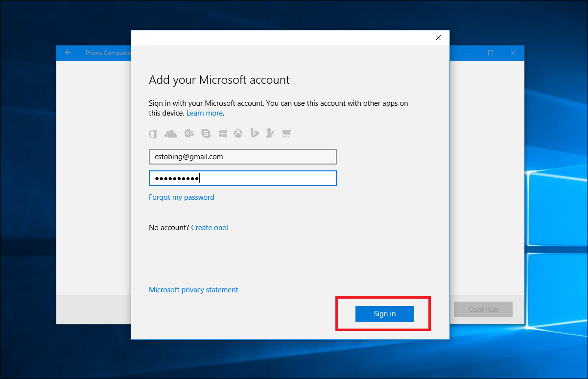This screenshot has height=379, width=588.
Task: Click the Phone Companion window title
Action: coord(108,53)
